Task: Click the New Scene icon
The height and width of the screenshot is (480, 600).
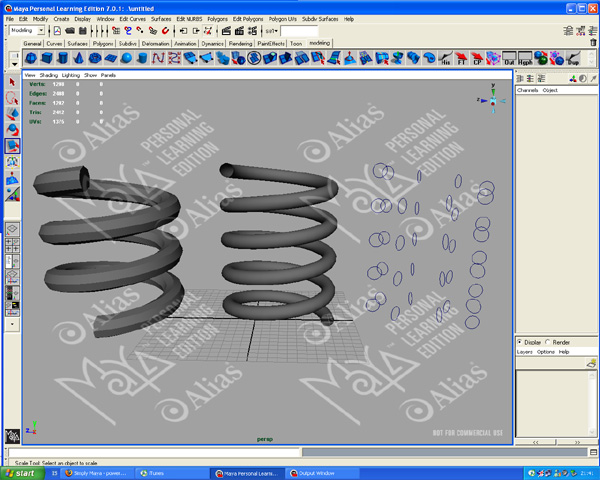Action: click(57, 31)
